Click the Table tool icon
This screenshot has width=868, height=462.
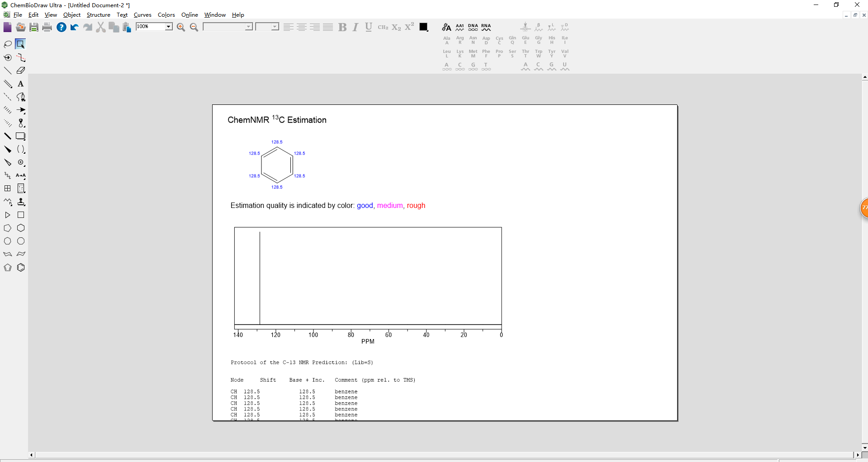8,189
